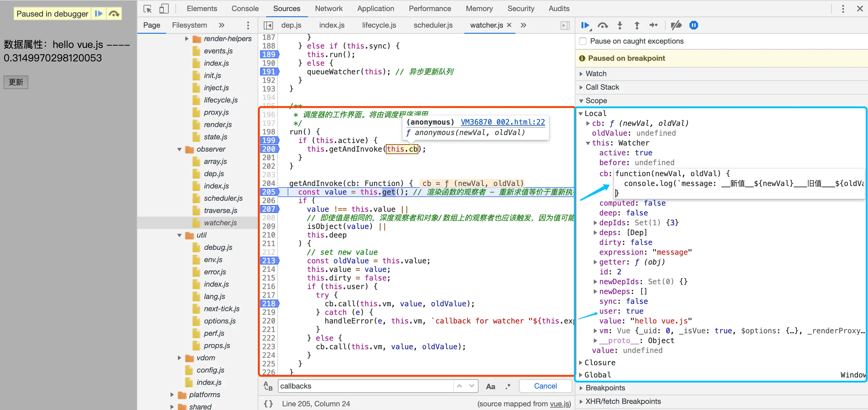This screenshot has width=868, height=410.
Task: Step out of current function
Action: (636, 25)
